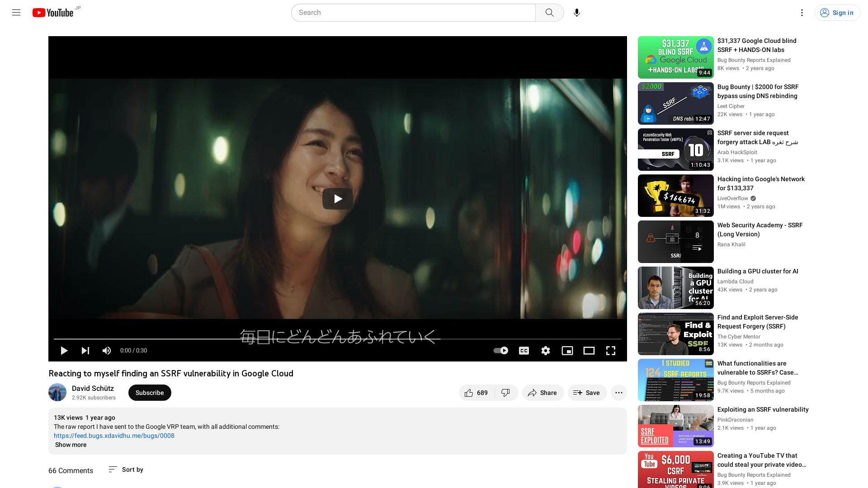Open Building a GPU cluster for AI title
This screenshot has width=868, height=488.
coord(758,271)
